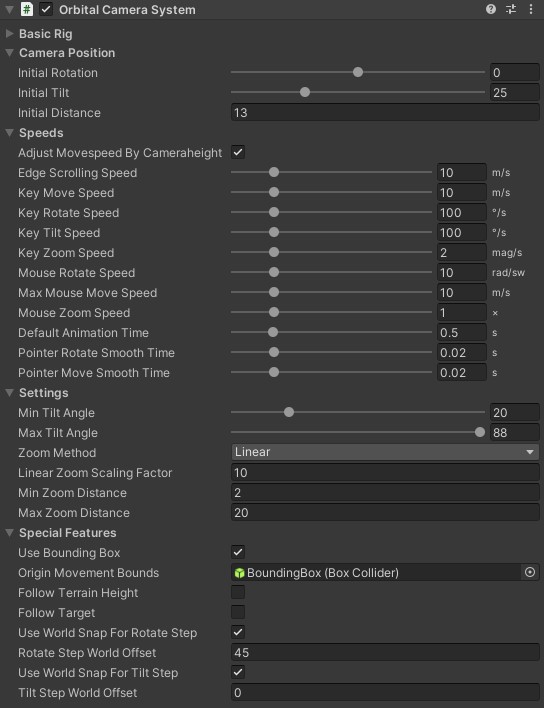
Task: Collapse the Special Features section
Action: (x=9, y=533)
